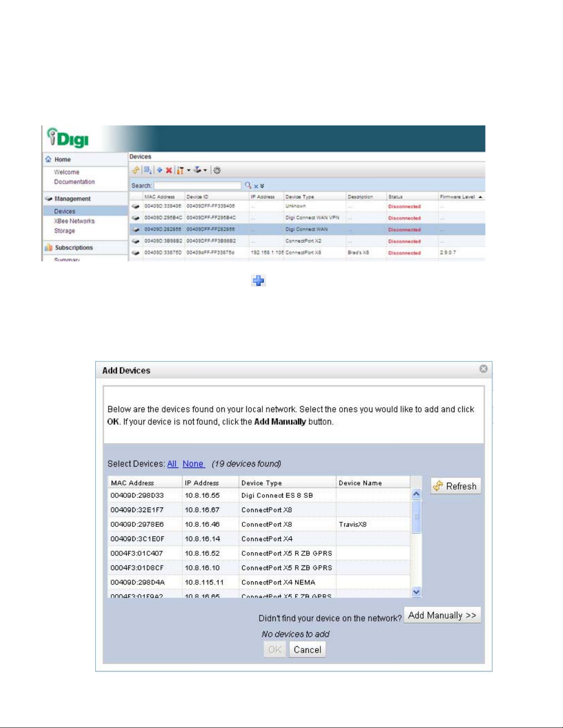The height and width of the screenshot is (728, 563).
Task: Click device icon in row 00409D:339406
Action: click(135, 207)
